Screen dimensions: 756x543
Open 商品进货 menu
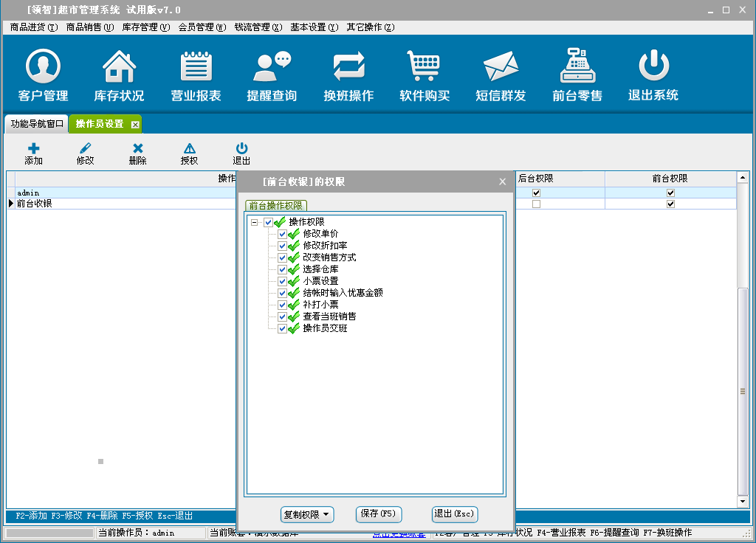click(x=34, y=27)
